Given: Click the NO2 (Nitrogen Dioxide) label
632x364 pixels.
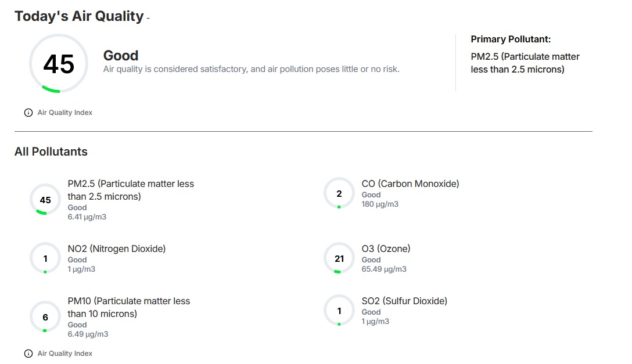Looking at the screenshot, I should (117, 249).
